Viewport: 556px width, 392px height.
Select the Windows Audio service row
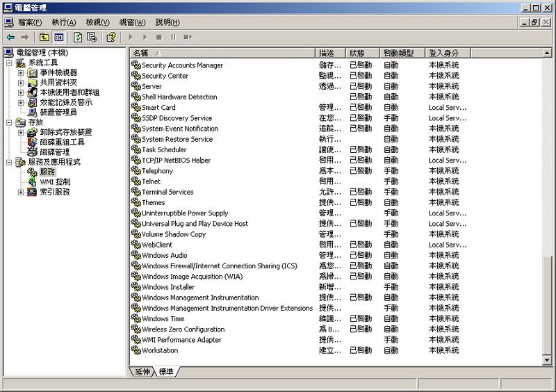(164, 255)
